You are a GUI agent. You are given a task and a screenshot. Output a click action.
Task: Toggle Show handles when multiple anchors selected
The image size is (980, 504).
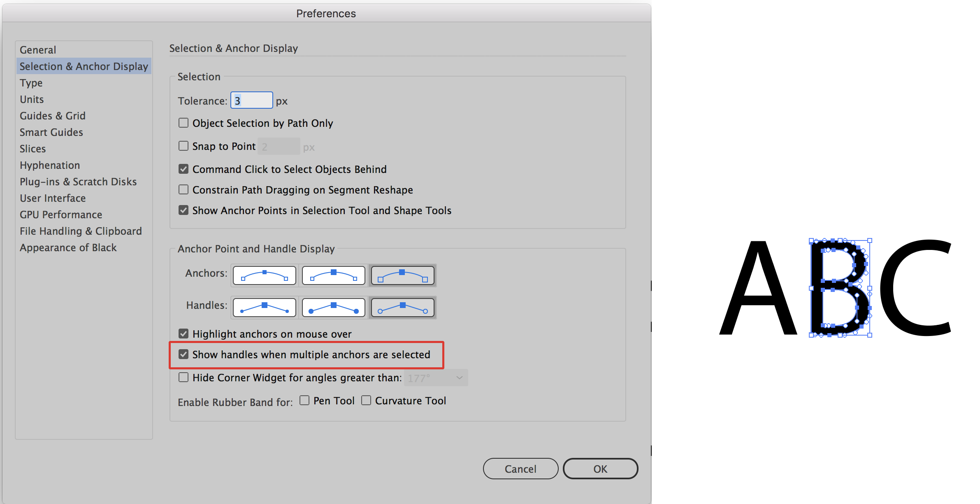pyautogui.click(x=182, y=355)
